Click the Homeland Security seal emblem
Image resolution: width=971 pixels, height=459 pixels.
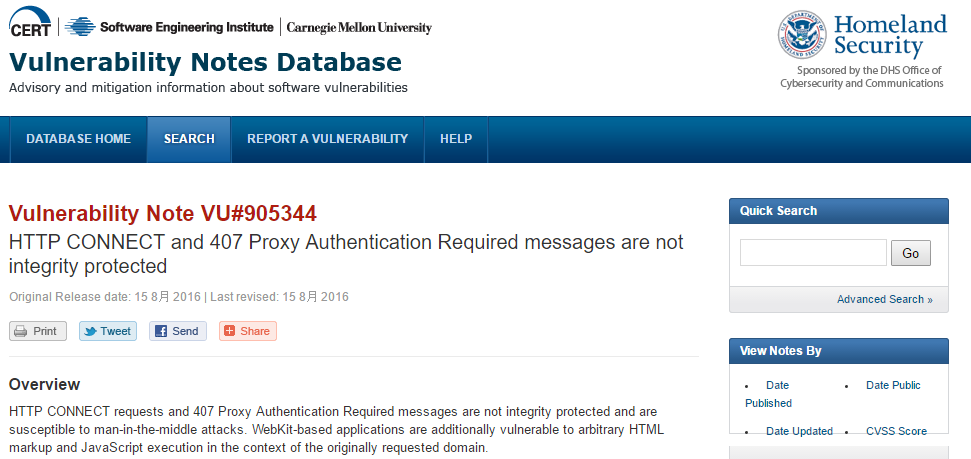802,35
